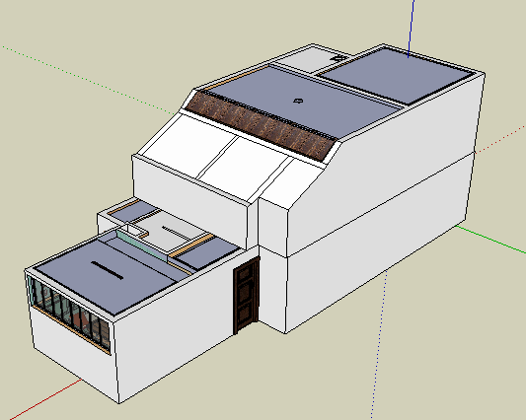The width and height of the screenshot is (526, 420).
Task: Click the small round fixture on rear gray roof
Action: [338, 58]
